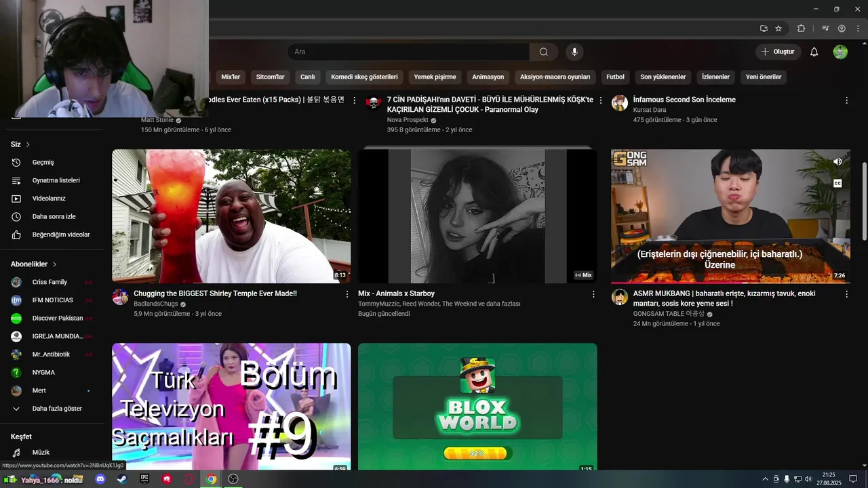Open options for the Shirley Temple video
This screenshot has height=488, width=868.
[347, 294]
